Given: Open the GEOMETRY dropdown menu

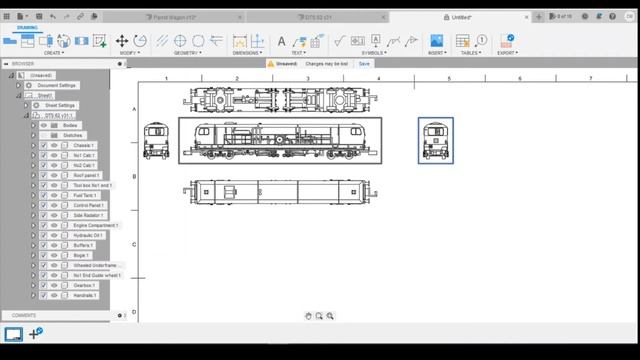Looking at the screenshot, I should [x=188, y=53].
